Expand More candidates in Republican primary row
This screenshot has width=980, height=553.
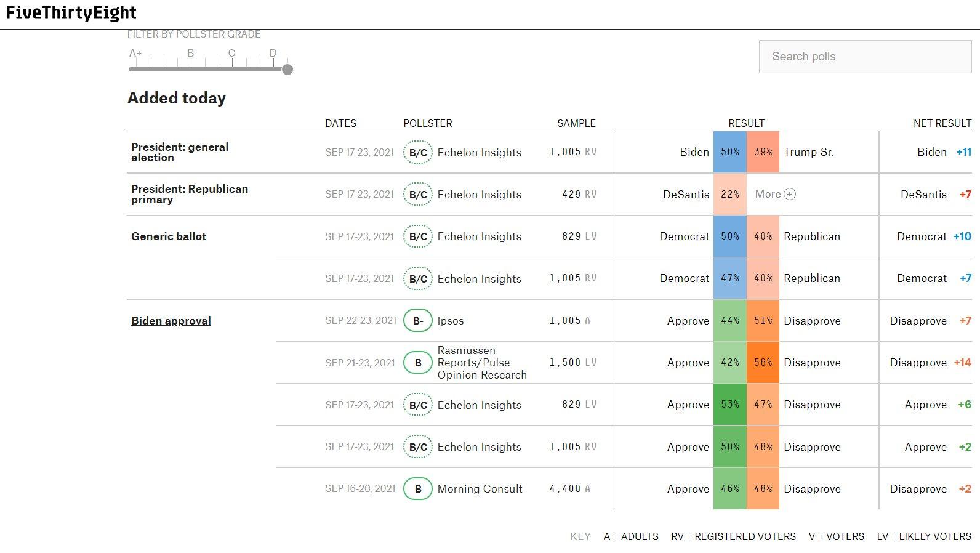pos(775,194)
